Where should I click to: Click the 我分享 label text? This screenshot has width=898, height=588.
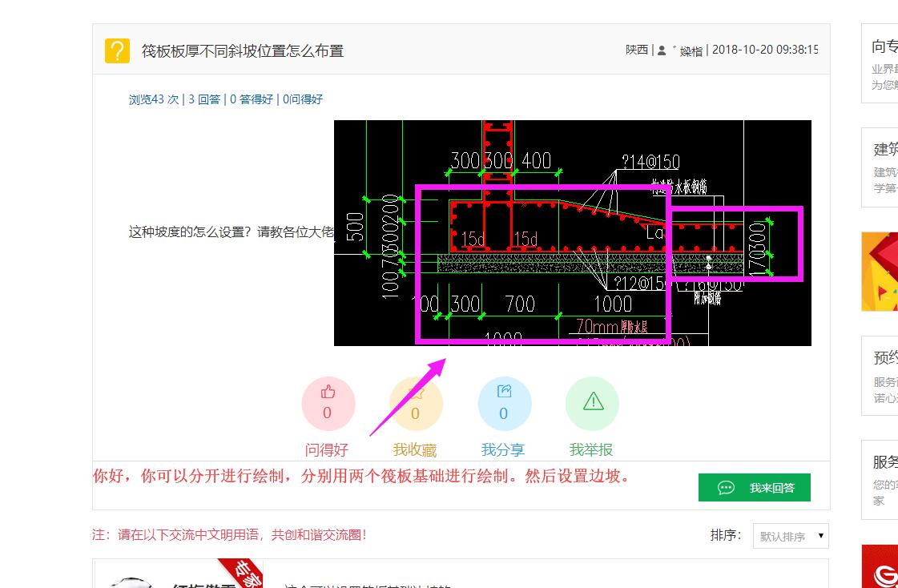[503, 450]
